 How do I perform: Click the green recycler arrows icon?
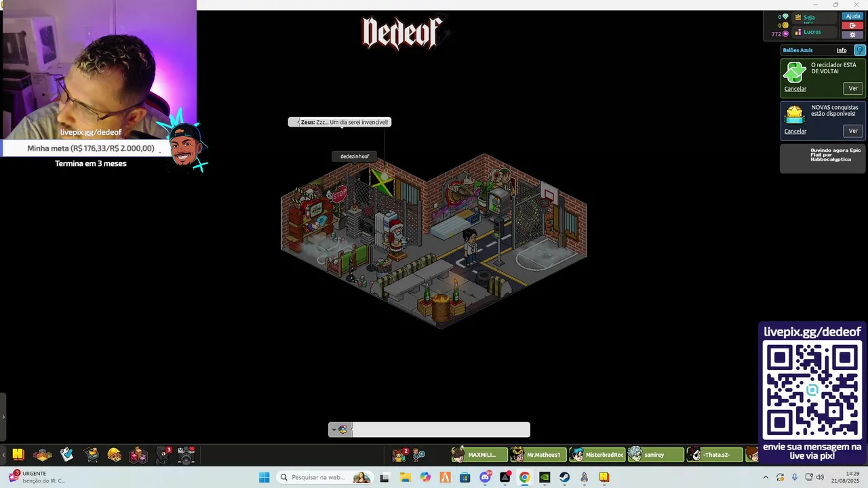pos(794,72)
